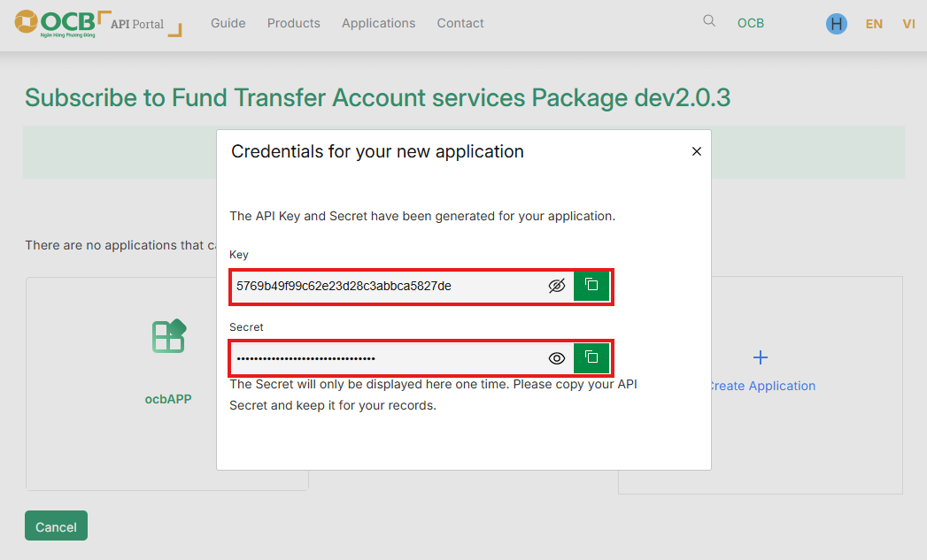Open the Guide menu
The image size is (927, 560).
click(228, 23)
